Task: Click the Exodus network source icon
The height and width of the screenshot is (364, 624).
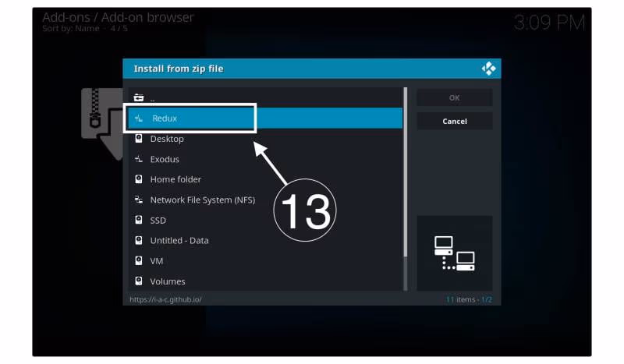Action: click(x=139, y=159)
